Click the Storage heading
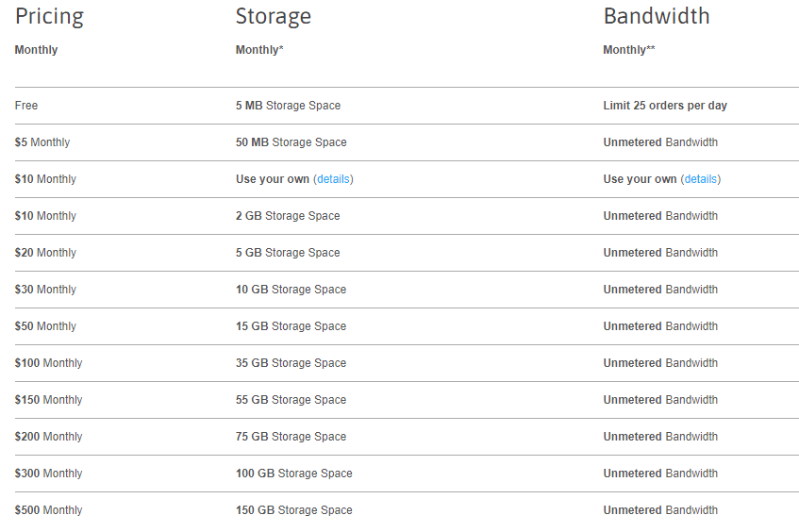This screenshot has height=532, width=799. pos(274,17)
